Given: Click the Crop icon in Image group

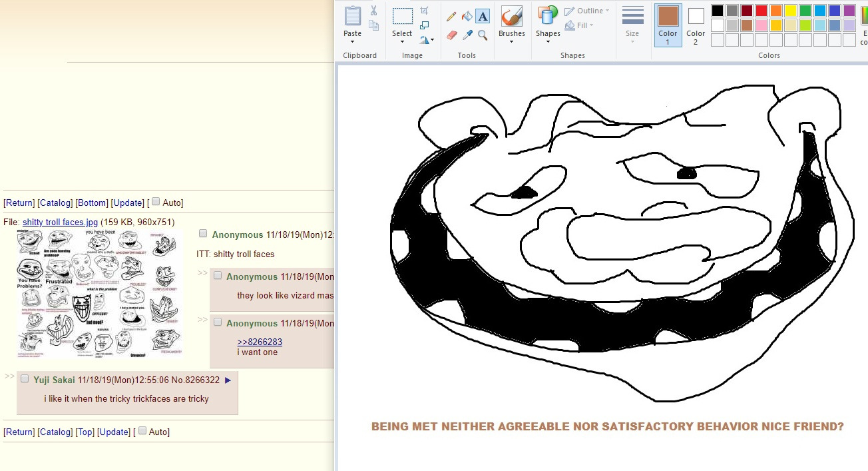Looking at the screenshot, I should click(x=425, y=11).
